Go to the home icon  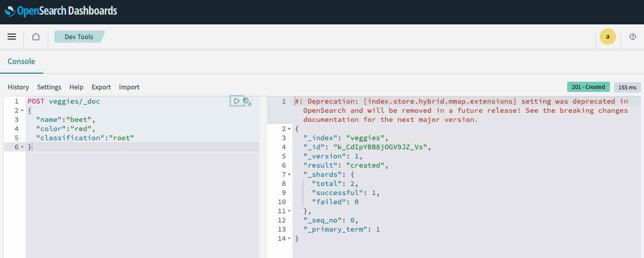coord(36,37)
